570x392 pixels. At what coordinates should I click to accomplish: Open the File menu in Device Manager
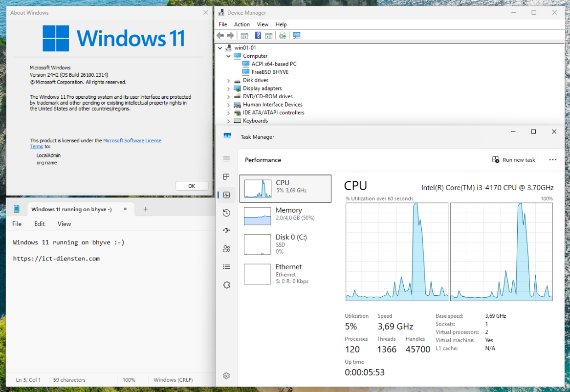[223, 24]
